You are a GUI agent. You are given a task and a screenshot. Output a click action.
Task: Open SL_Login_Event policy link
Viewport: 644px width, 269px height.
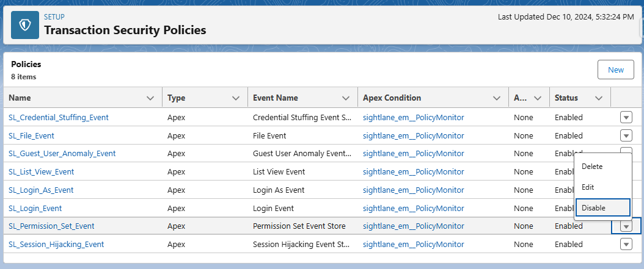pyautogui.click(x=35, y=209)
